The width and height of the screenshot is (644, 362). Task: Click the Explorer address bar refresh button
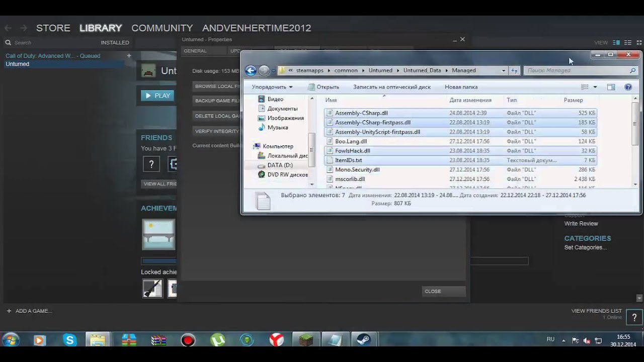(514, 70)
